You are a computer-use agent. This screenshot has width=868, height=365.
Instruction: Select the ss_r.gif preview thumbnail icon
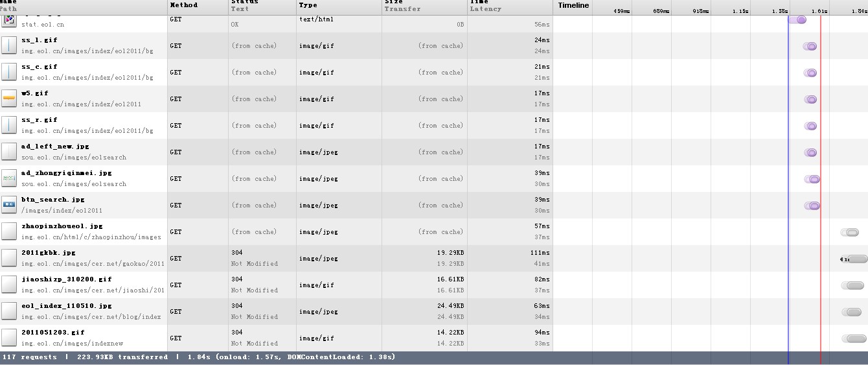(9, 125)
